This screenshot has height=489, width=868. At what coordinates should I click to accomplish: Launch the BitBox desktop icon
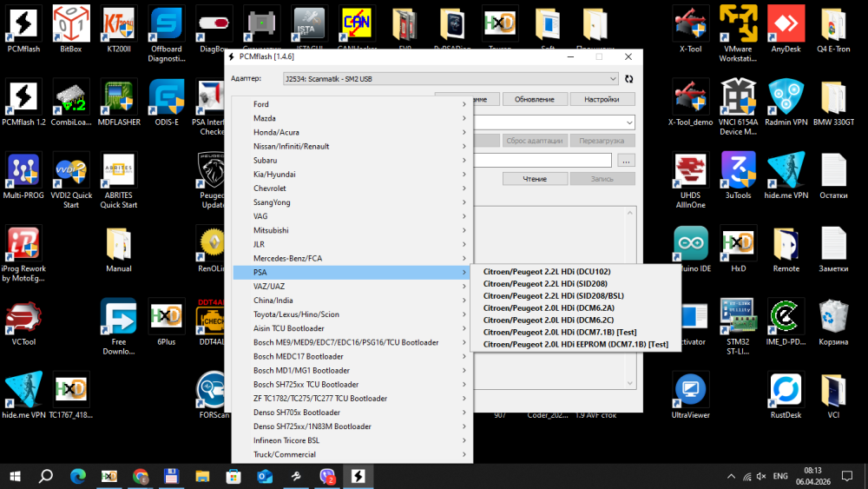coord(71,30)
